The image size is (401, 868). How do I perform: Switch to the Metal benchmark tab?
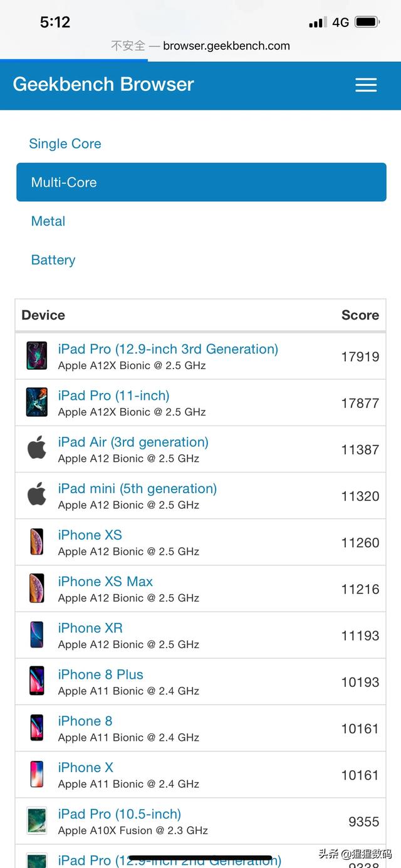point(48,221)
